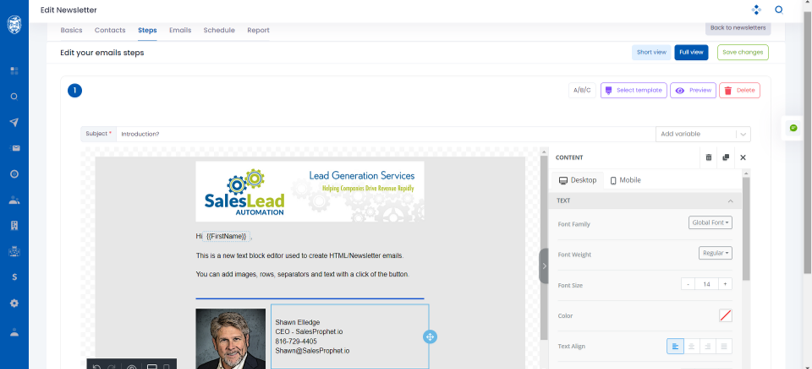Duplicate the content block using copy icon
Screen dimensions: 812x369
click(x=726, y=157)
